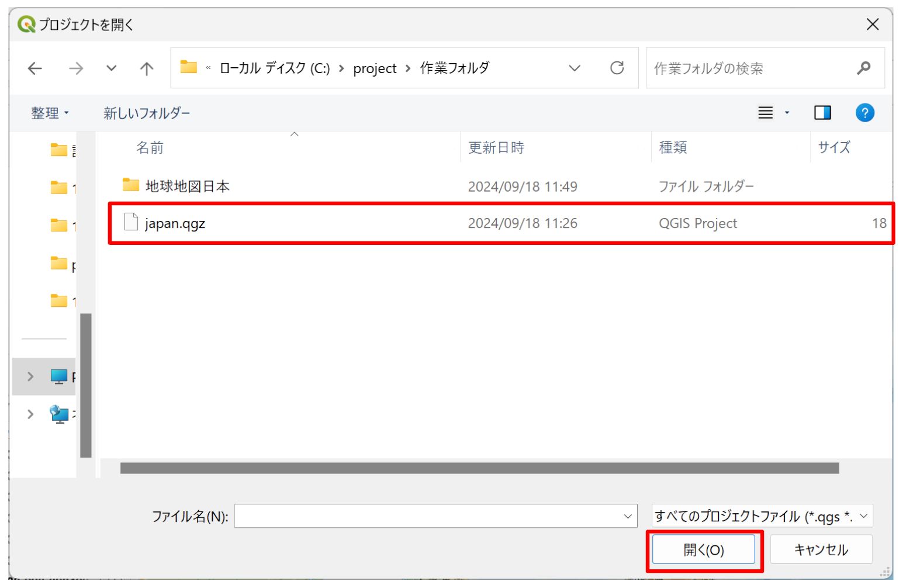Screen dimensions: 906x588
Task: Sort by the 名前 column header
Action: point(150,147)
